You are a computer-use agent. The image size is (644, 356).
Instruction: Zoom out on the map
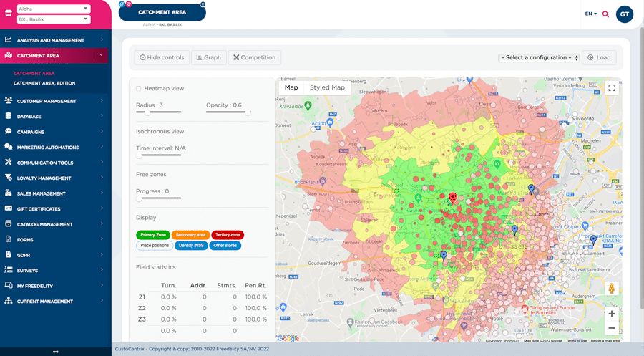611,328
